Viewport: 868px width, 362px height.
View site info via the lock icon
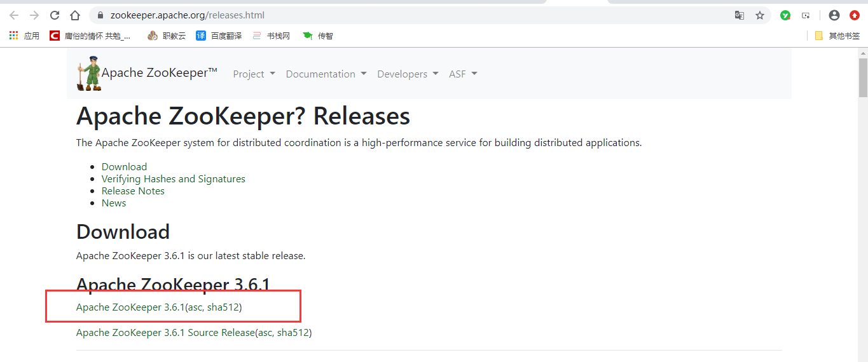click(x=100, y=15)
